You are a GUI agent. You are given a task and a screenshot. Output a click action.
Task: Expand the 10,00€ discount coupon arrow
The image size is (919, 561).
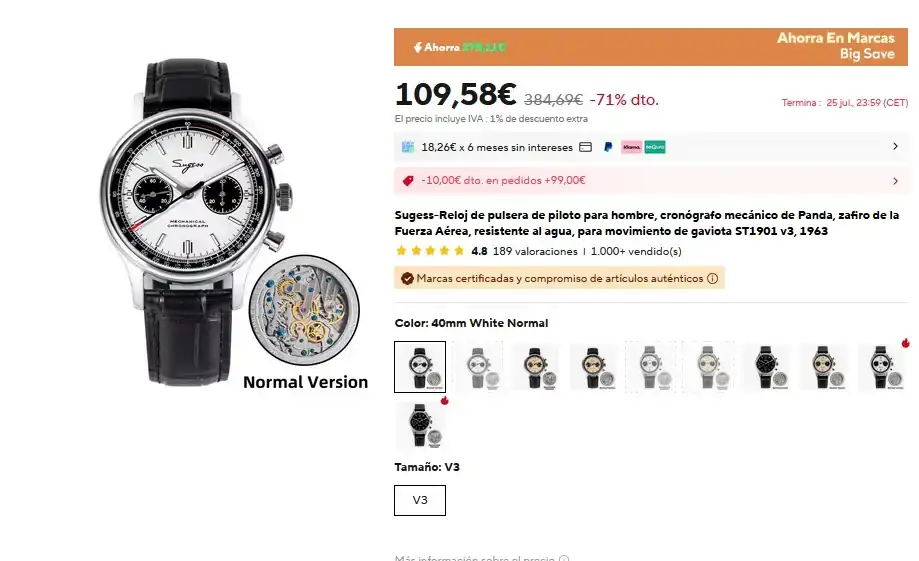pyautogui.click(x=895, y=181)
